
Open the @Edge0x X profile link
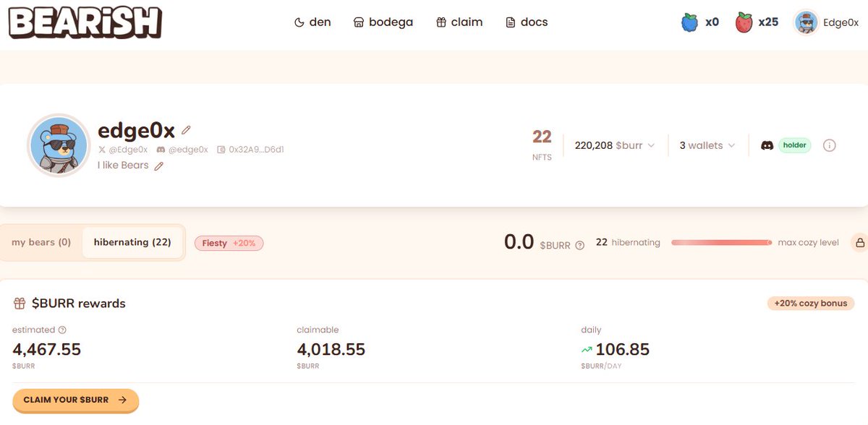tap(123, 150)
